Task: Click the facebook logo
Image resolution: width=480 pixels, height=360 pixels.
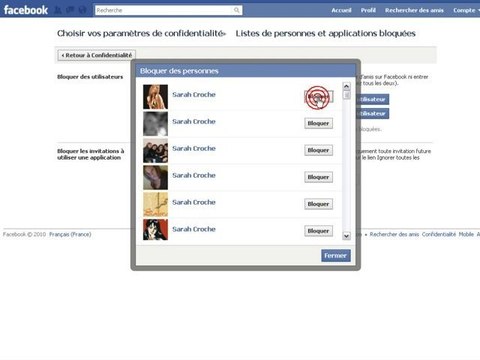Action: [26, 10]
